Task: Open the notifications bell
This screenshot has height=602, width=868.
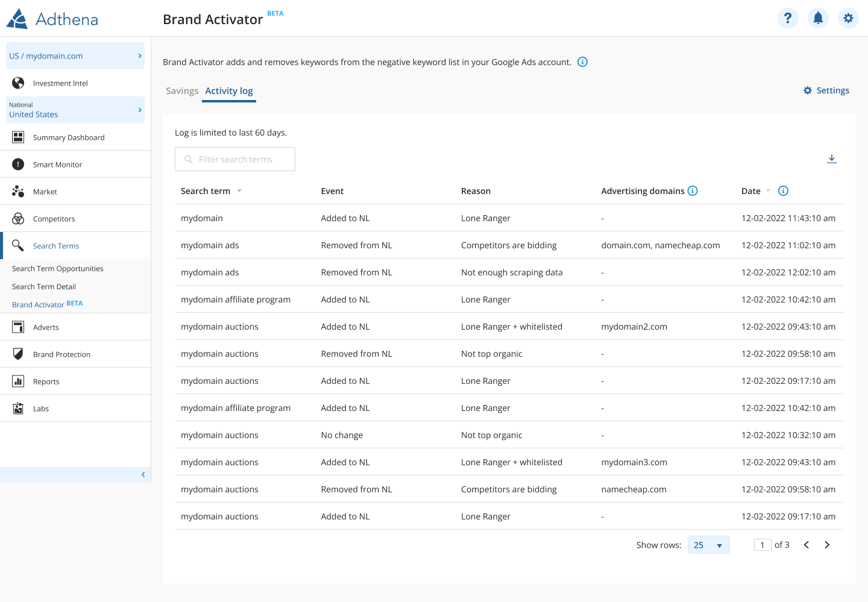Action: [x=818, y=18]
